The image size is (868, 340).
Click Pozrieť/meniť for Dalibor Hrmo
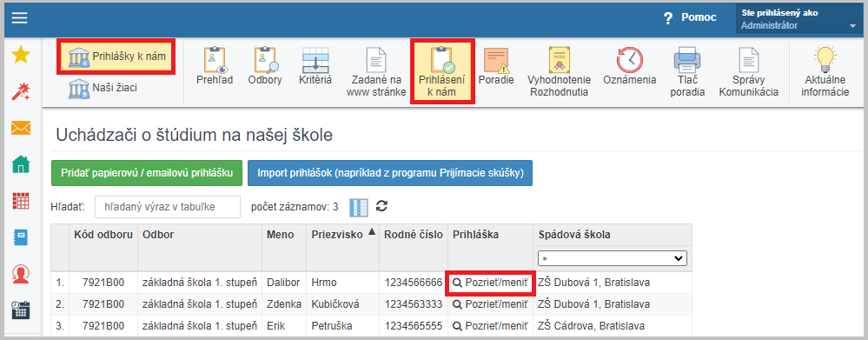point(490,283)
